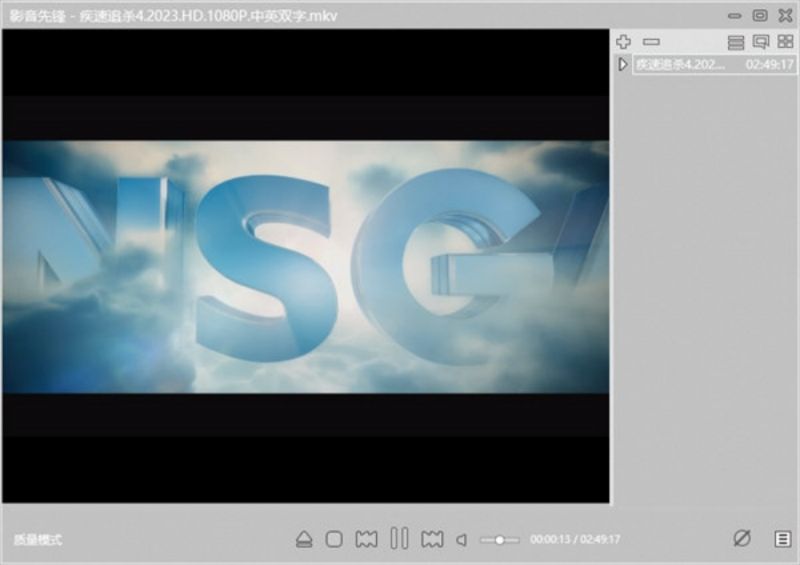
Task: Mute audio with the speaker icon
Action: (462, 539)
